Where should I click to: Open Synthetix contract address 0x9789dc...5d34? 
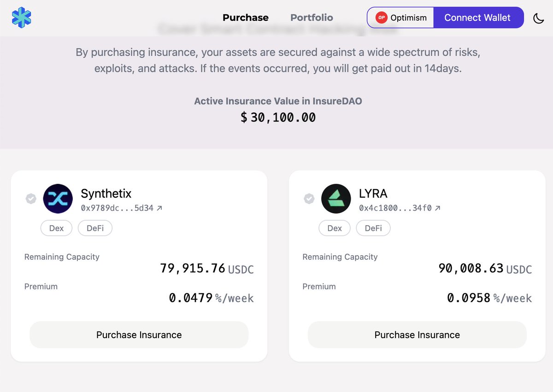[117, 208]
